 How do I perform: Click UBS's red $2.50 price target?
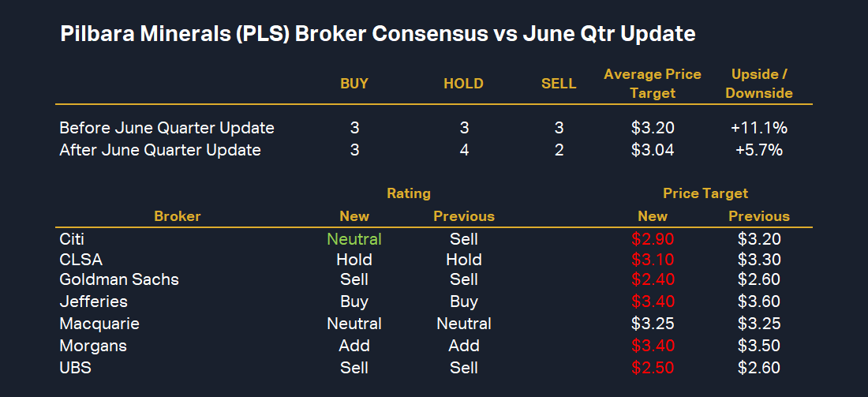653,368
